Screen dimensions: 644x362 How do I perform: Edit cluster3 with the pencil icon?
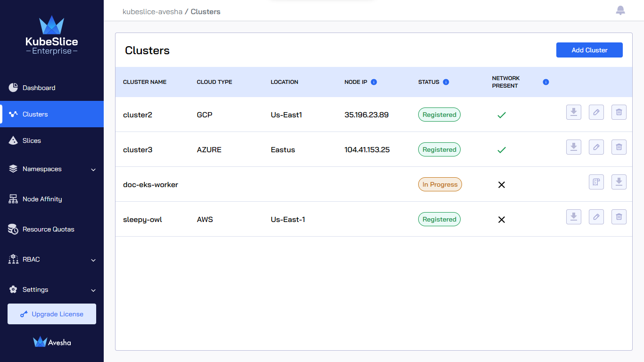tap(596, 147)
